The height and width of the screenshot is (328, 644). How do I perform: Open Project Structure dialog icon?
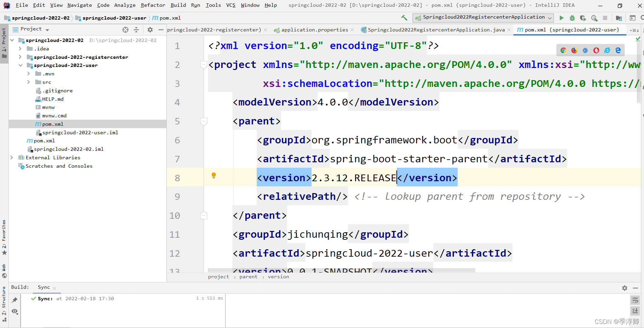tap(619, 18)
